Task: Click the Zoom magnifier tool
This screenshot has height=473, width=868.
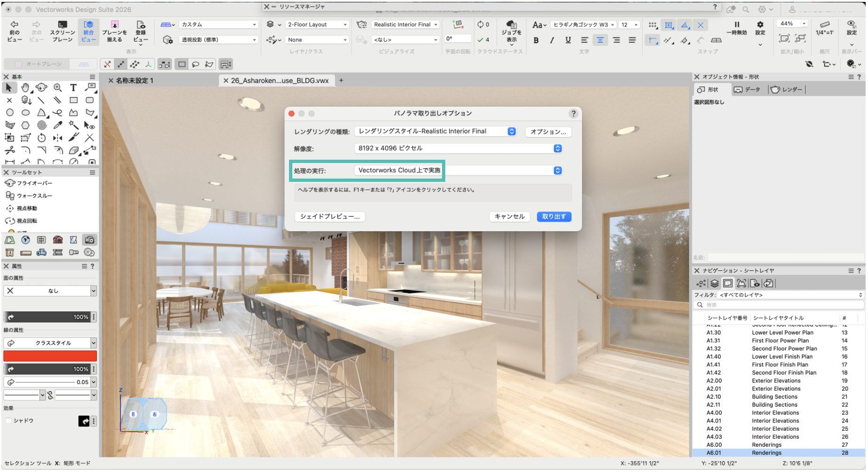Action: 57,88
